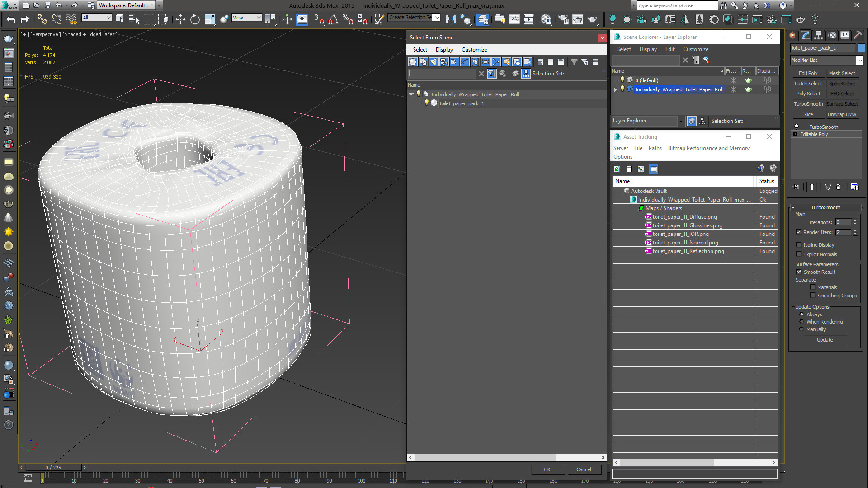This screenshot has height=488, width=868.
Task: Collapse the Individually_Wrapped_Toilet_Paper_Roll tree node
Action: [411, 94]
